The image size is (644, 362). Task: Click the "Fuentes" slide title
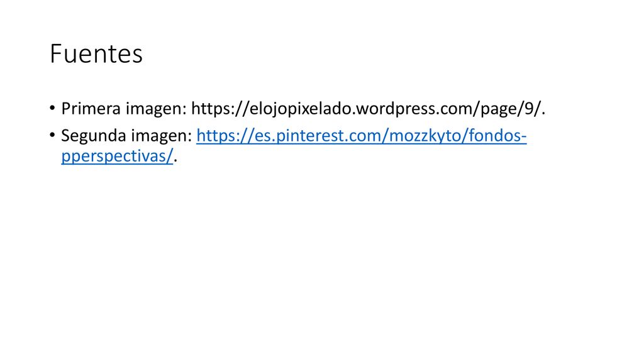click(96, 54)
